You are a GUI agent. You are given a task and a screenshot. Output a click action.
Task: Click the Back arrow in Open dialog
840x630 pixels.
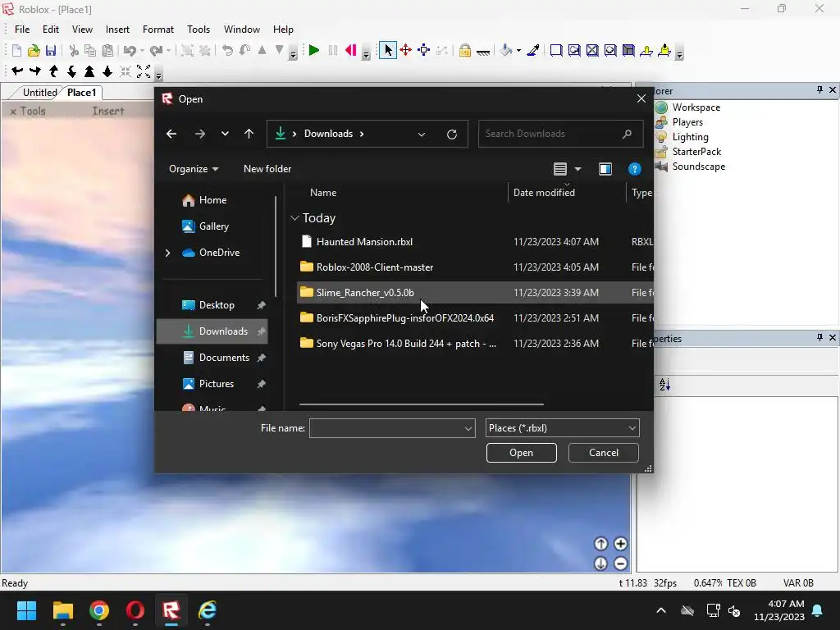tap(171, 134)
